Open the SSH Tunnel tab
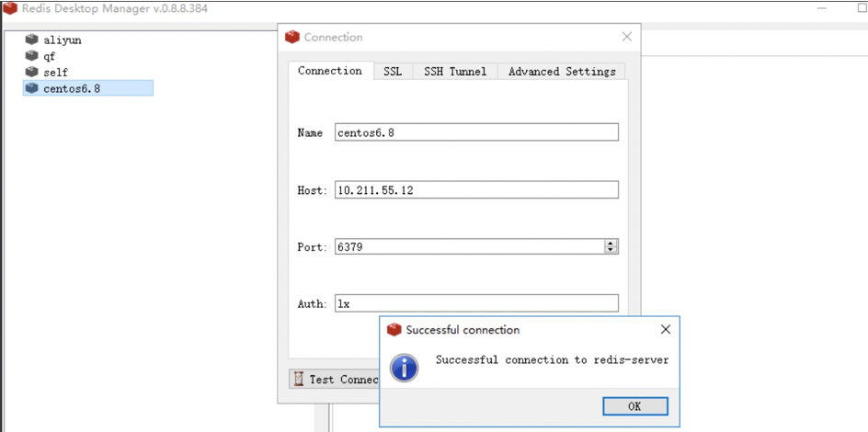This screenshot has height=432, width=868. 455,72
